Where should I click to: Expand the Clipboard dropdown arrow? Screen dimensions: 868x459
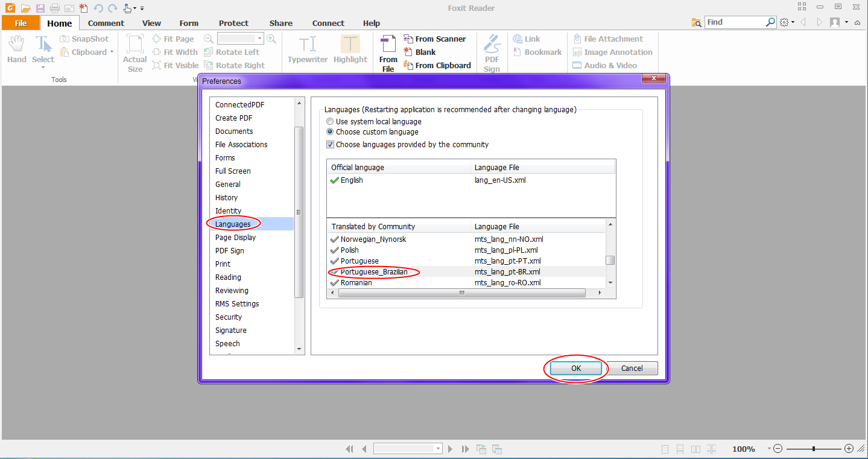point(112,52)
